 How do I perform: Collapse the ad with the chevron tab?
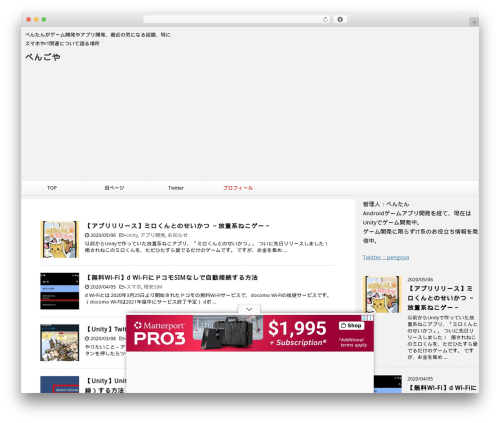[249, 309]
